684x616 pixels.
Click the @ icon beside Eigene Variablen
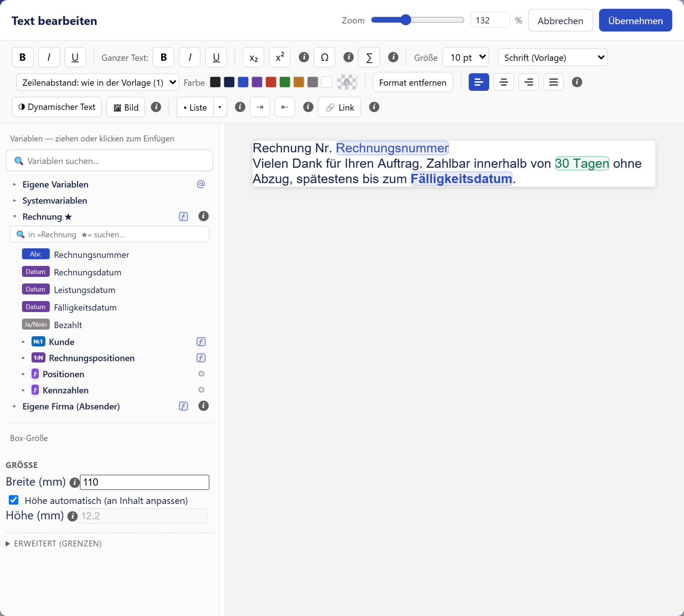pyautogui.click(x=201, y=184)
